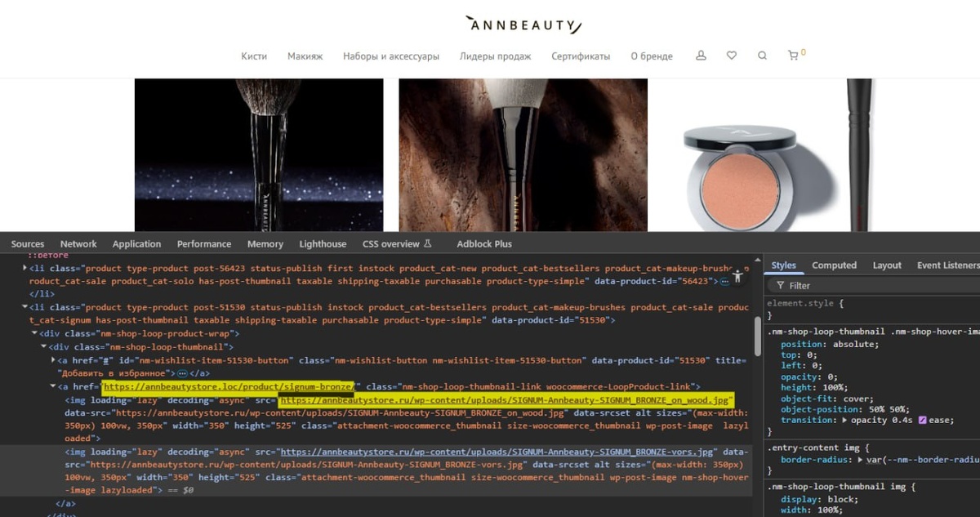Open the Макияж menu link
Viewport: 980px width, 517px height.
pos(305,56)
